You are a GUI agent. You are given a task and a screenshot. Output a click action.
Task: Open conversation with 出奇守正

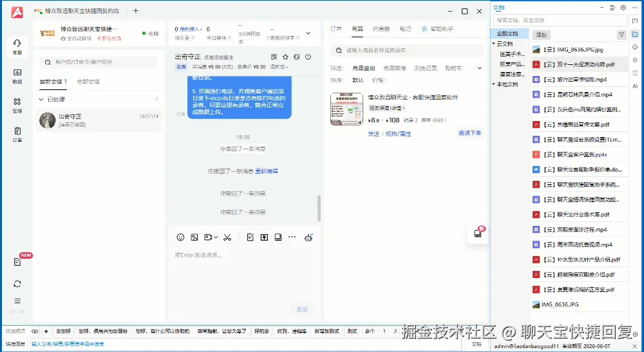99,120
